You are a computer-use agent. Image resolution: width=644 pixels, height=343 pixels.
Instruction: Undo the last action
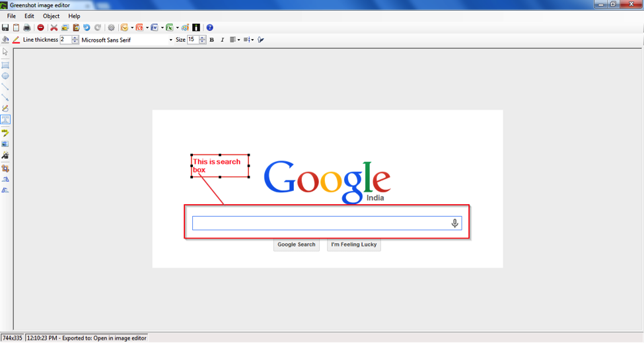click(x=87, y=28)
